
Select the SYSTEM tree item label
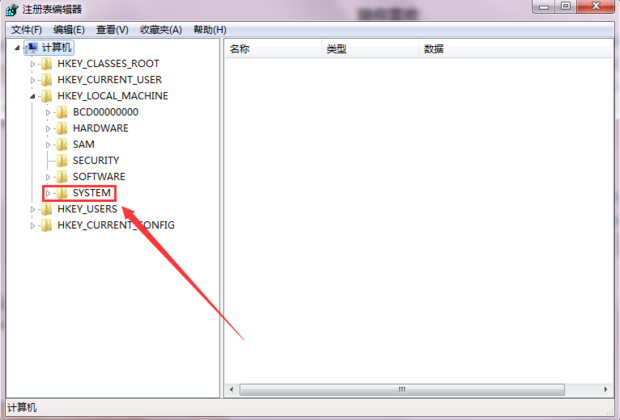point(92,193)
